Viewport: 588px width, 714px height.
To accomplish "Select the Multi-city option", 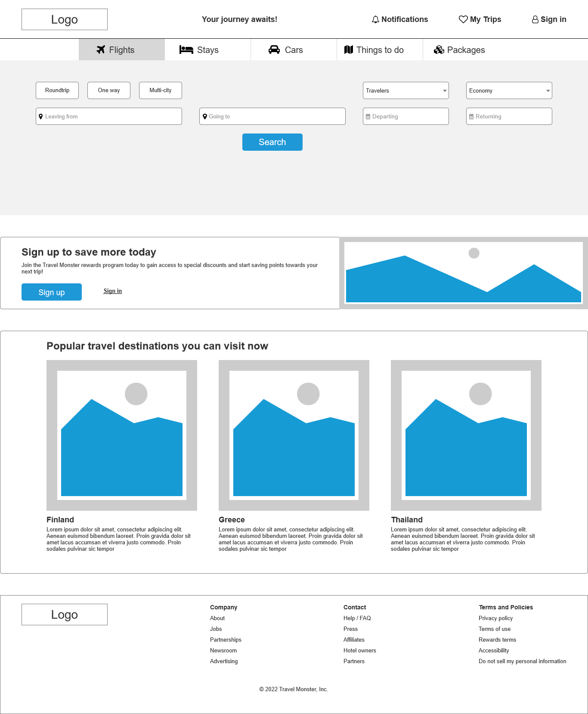I will (x=161, y=90).
